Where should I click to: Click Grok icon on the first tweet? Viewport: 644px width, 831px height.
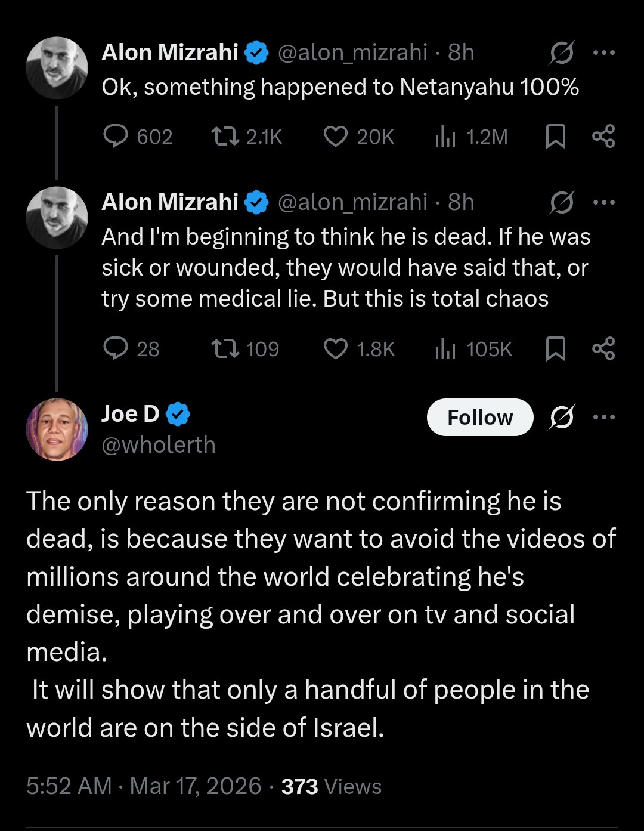[562, 52]
